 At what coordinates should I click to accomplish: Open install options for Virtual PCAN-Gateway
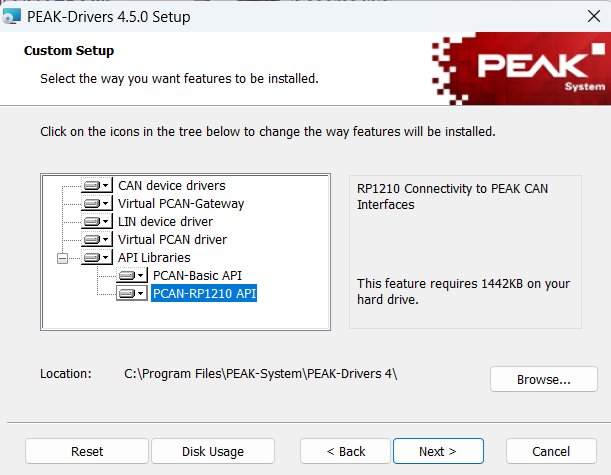click(97, 203)
